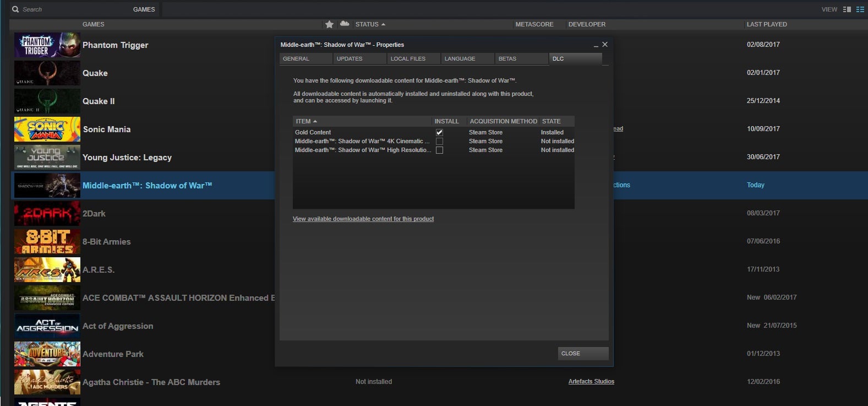Select Middle-earth Shadow of War thumbnail
This screenshot has height=406, width=868.
(x=47, y=186)
